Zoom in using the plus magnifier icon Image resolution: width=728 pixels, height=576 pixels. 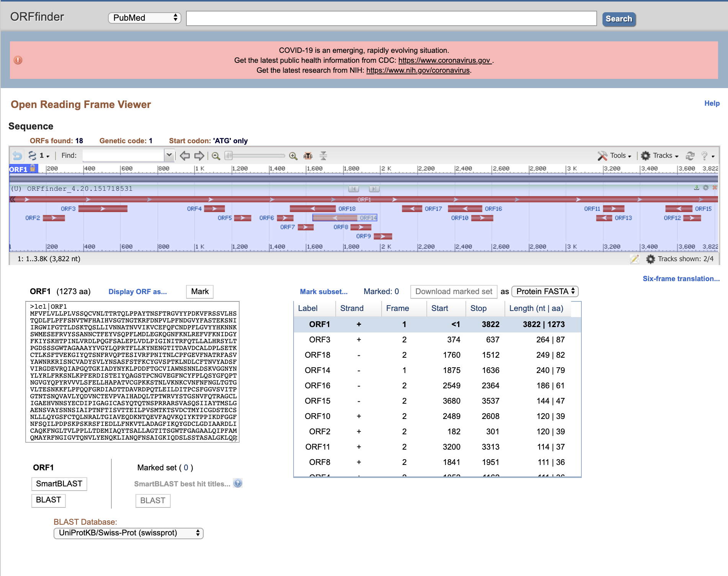coord(293,156)
